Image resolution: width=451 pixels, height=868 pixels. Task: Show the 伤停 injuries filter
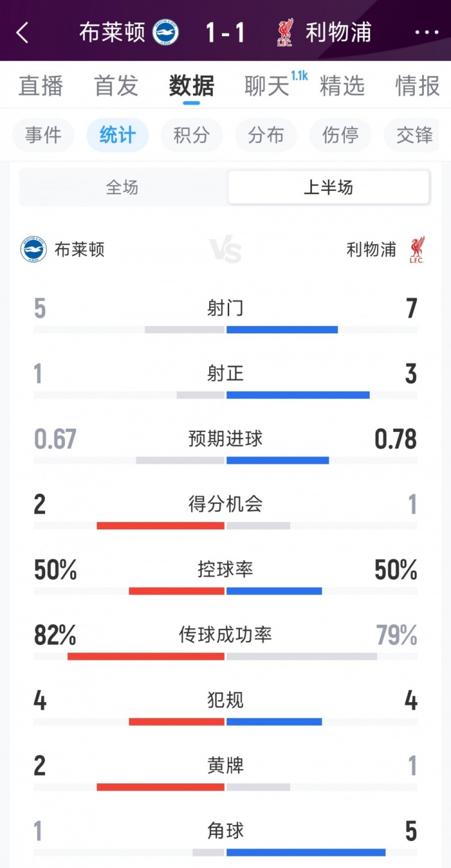pos(340,135)
